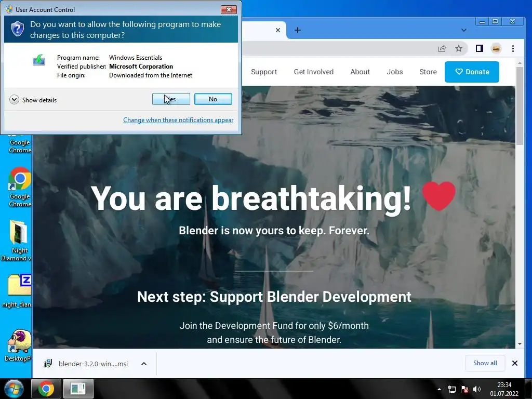Close the User Account Control dialog

pos(229,9)
